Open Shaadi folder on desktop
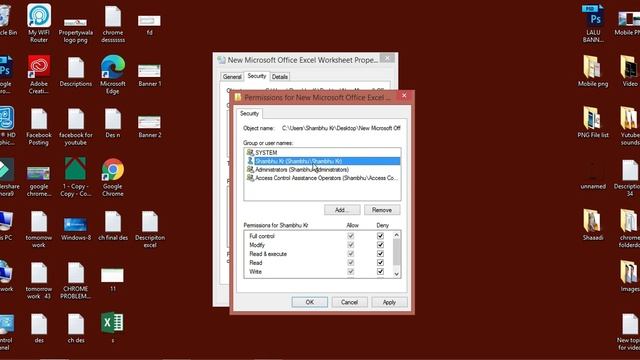This screenshot has width=640, height=360. (x=593, y=225)
